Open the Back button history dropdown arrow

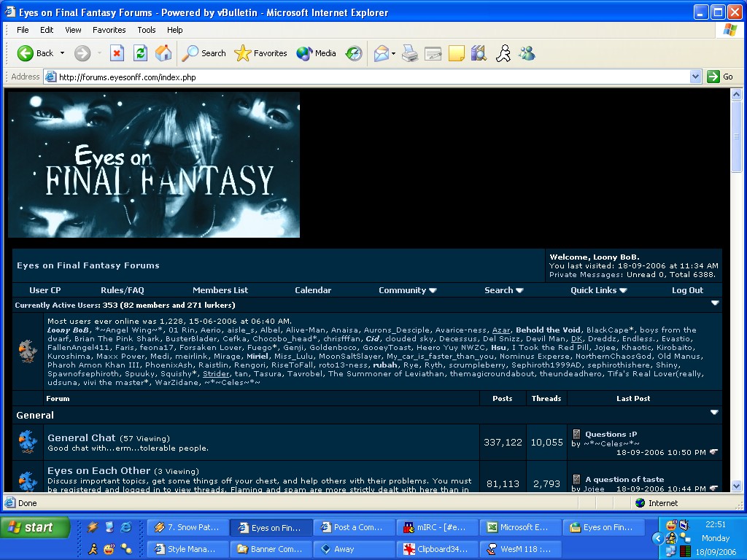click(x=62, y=52)
